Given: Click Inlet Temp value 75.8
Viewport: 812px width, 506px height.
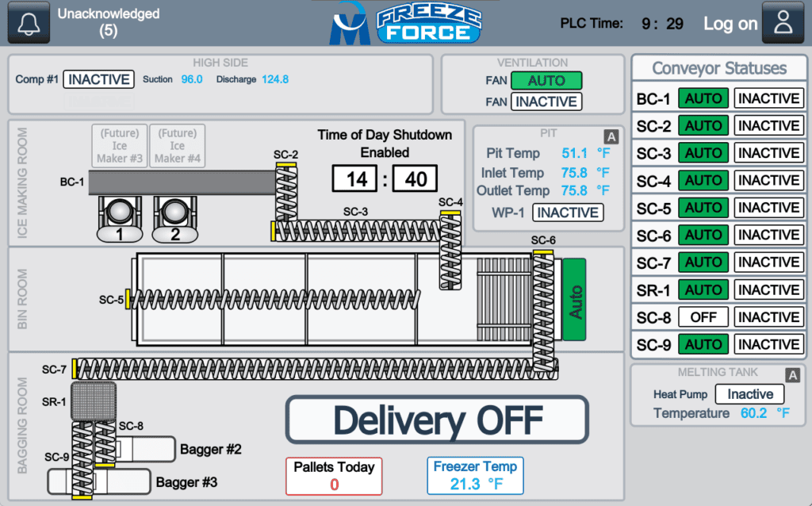Looking at the screenshot, I should tap(574, 172).
